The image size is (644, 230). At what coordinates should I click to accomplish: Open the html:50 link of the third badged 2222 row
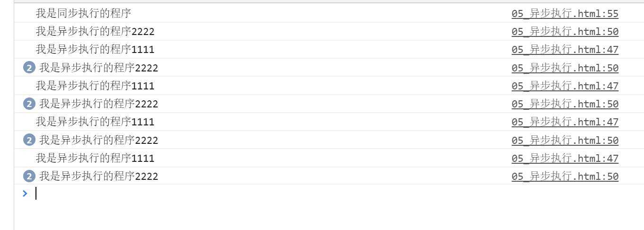tap(565, 141)
